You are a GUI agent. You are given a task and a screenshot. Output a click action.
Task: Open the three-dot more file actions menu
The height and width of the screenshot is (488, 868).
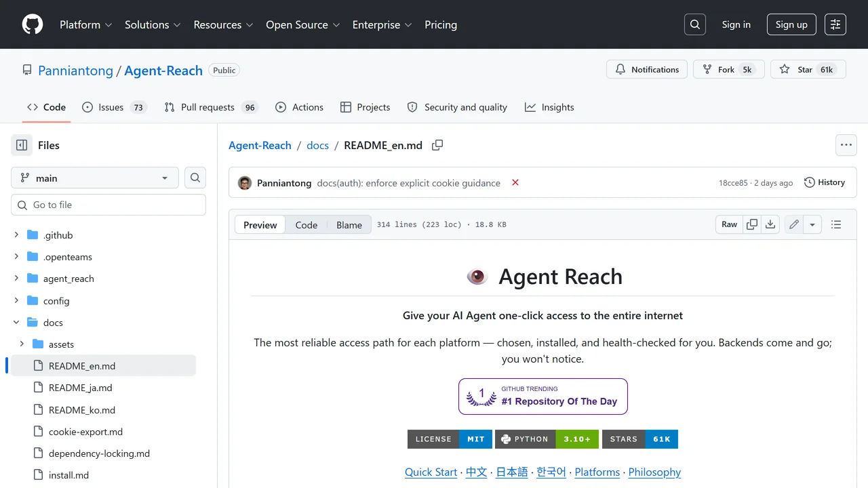pos(846,145)
